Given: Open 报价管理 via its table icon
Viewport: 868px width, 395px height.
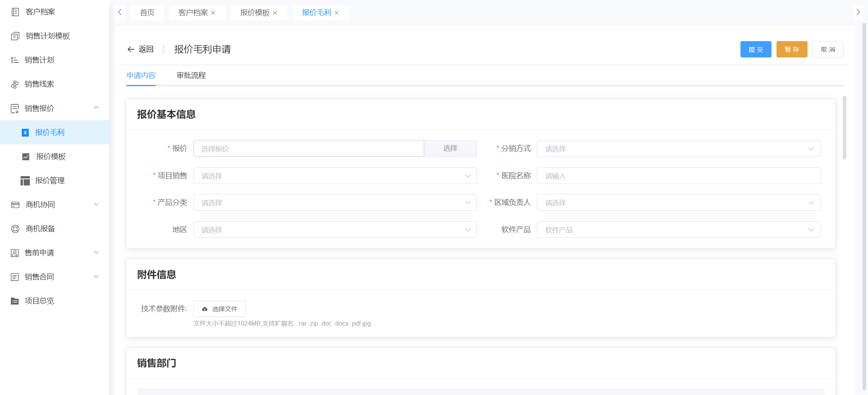Looking at the screenshot, I should pos(25,181).
